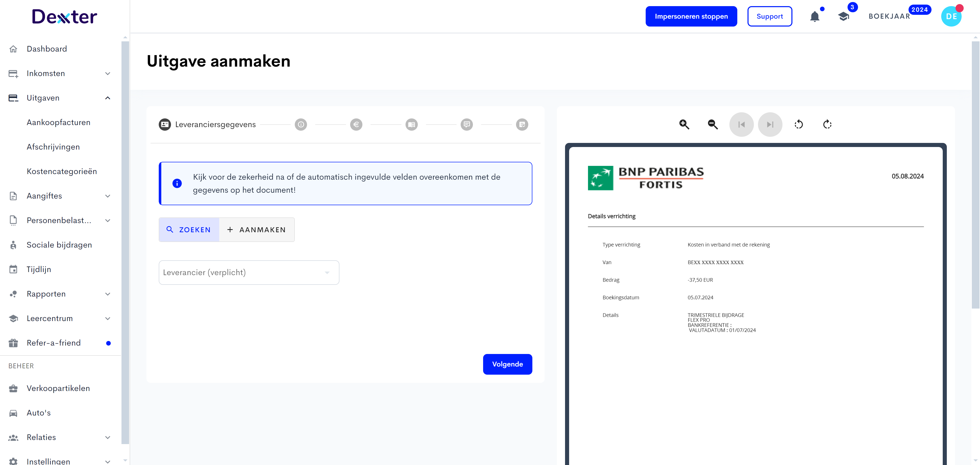The image size is (980, 465).
Task: Expand the Aangiftes menu chevron
Action: (x=108, y=196)
